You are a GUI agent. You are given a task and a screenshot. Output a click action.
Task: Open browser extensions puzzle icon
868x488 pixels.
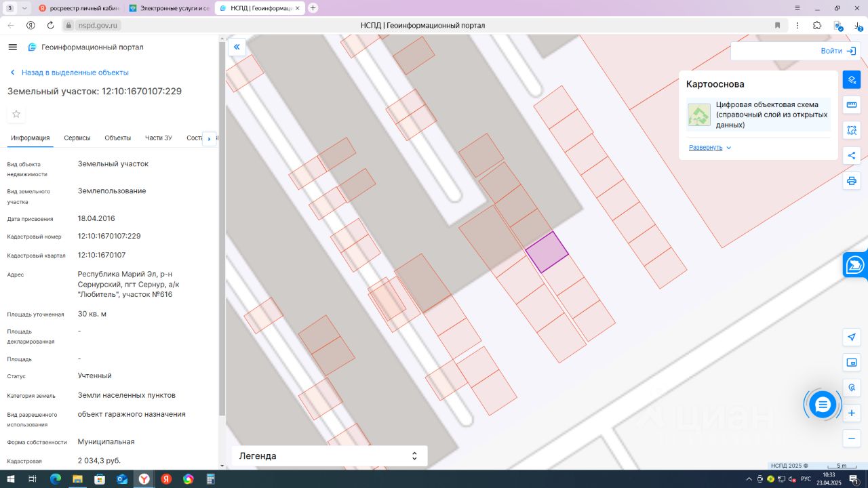tap(817, 25)
